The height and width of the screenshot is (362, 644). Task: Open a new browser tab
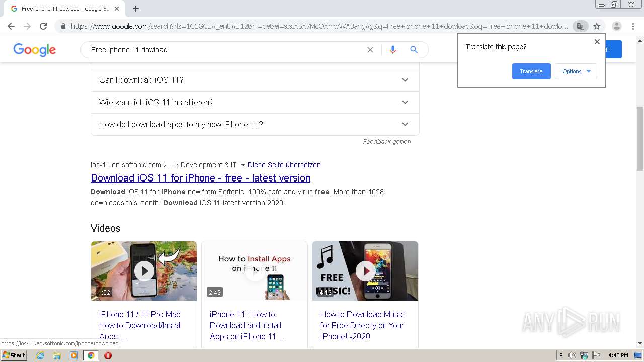136,9
